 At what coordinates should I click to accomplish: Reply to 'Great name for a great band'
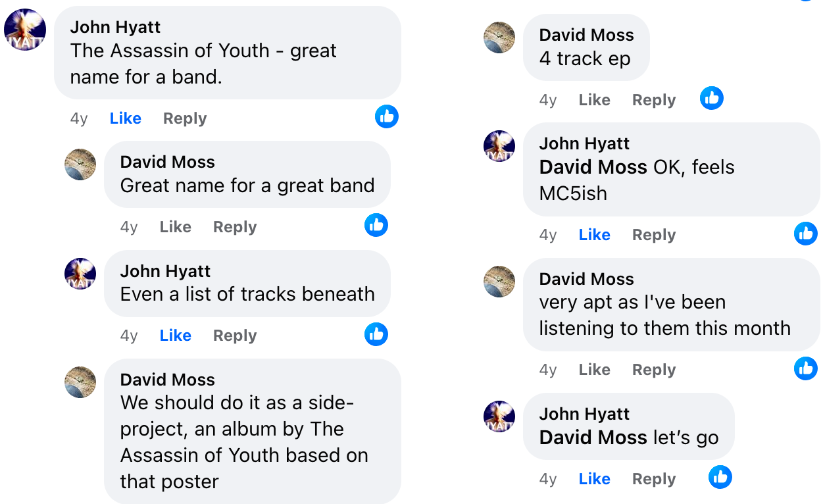point(235,227)
